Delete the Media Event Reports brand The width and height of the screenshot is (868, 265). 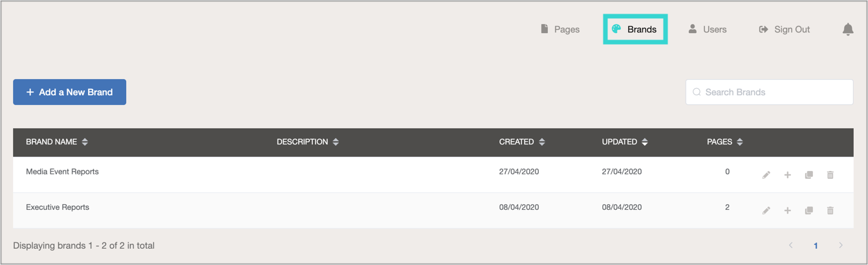[830, 175]
